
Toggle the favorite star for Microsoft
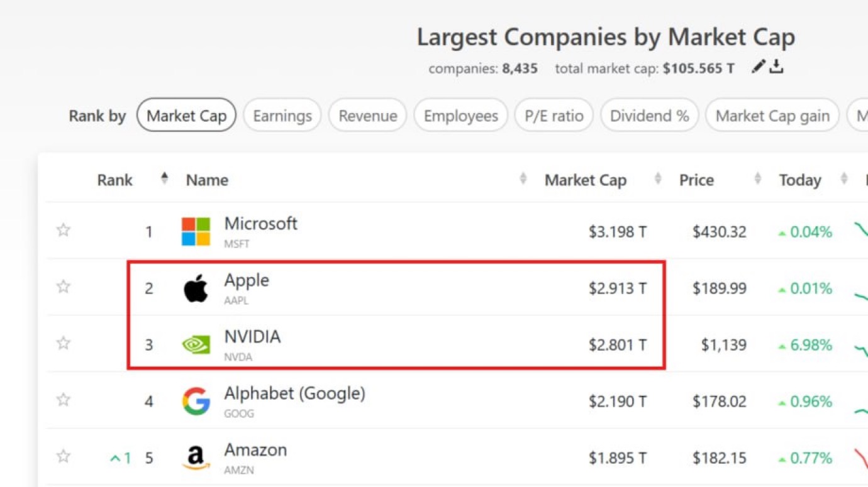(64, 230)
